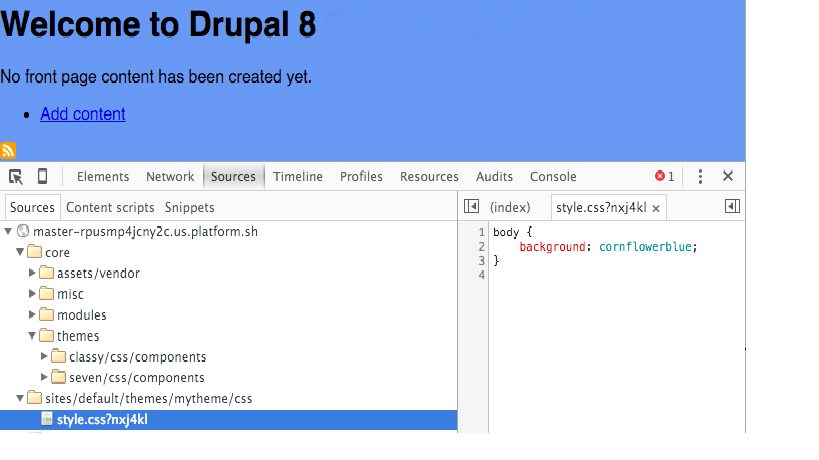Click the red error count indicator
Image resolution: width=819 pixels, height=460 pixels.
coord(664,176)
